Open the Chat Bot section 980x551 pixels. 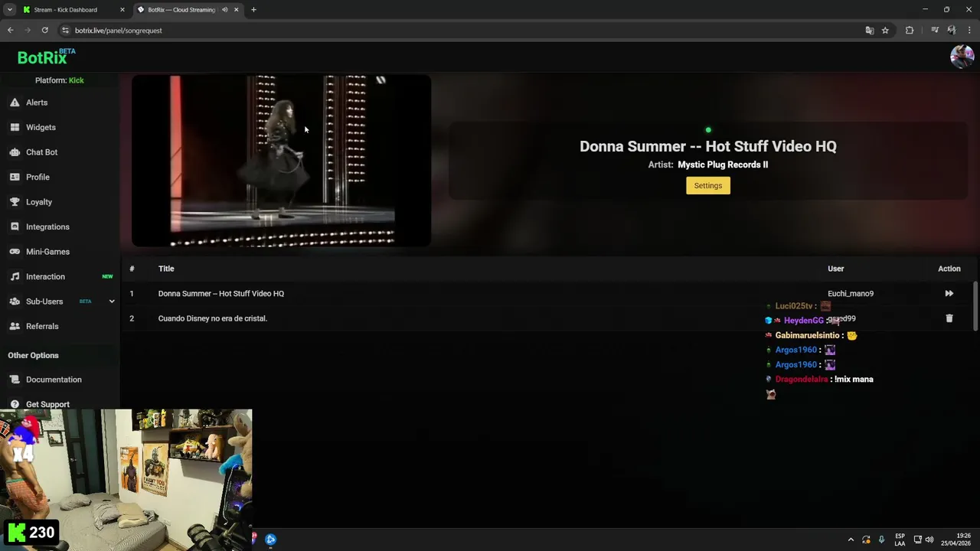tap(41, 152)
